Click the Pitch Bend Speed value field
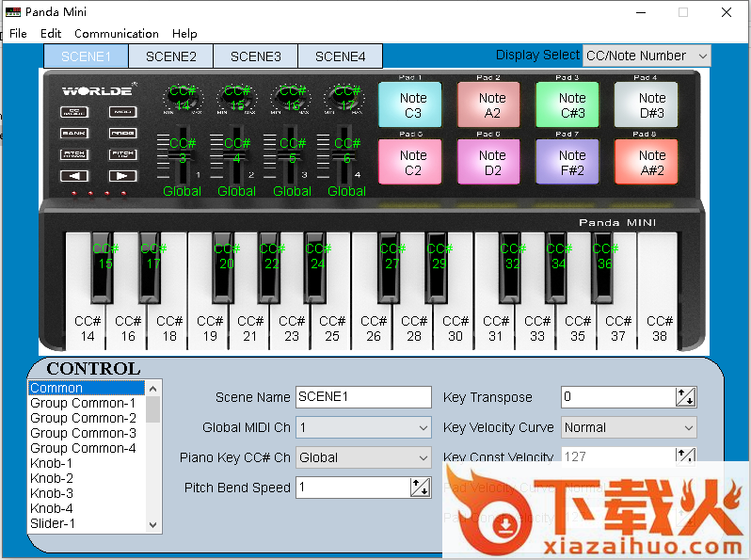Screen dimensions: 751x560 click(353, 488)
